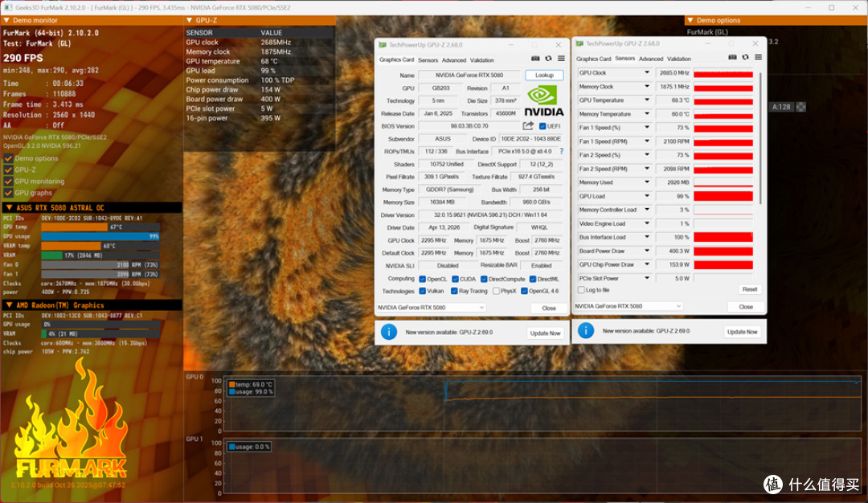868x503 pixels.
Task: Click the GPU-Z Sensors window vertical scrollbar
Action: (760, 138)
